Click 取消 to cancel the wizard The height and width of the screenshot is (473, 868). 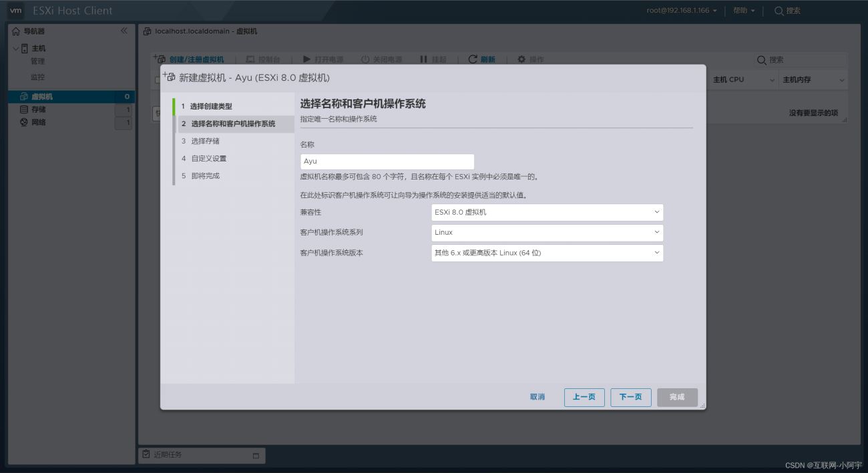[537, 397]
